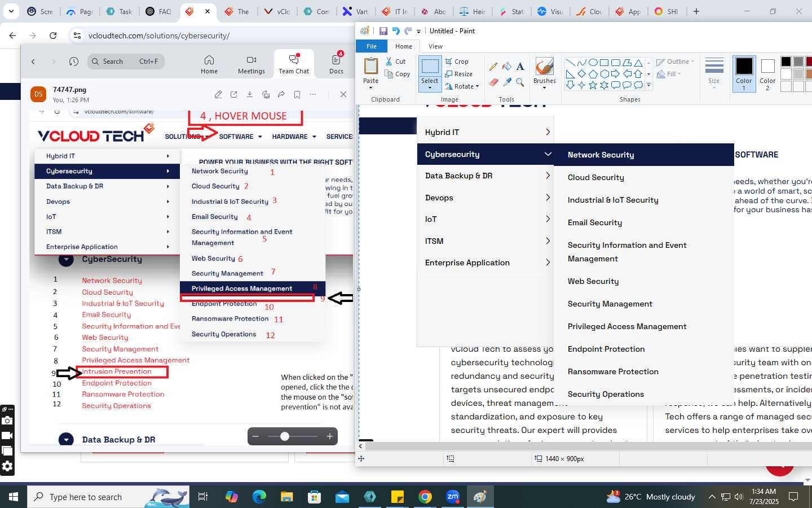
Task: Click Undo in Paint's quick access toolbar
Action: pyautogui.click(x=395, y=31)
